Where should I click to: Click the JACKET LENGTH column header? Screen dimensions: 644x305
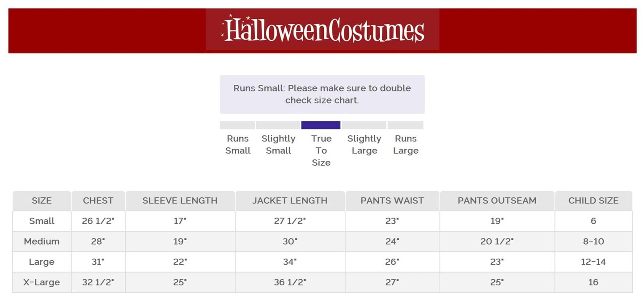[290, 201]
